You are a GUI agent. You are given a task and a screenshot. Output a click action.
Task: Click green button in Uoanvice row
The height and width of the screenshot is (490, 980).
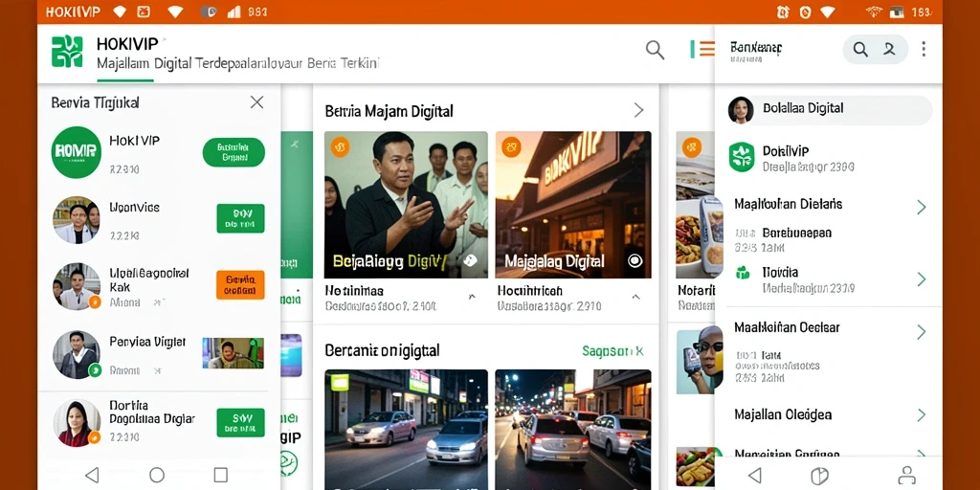[240, 218]
